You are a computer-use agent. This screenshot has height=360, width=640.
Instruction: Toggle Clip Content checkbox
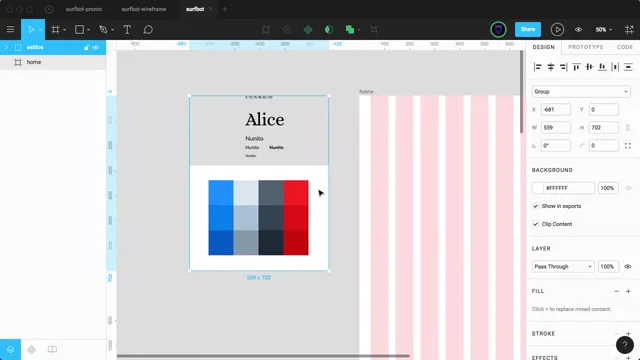click(535, 224)
